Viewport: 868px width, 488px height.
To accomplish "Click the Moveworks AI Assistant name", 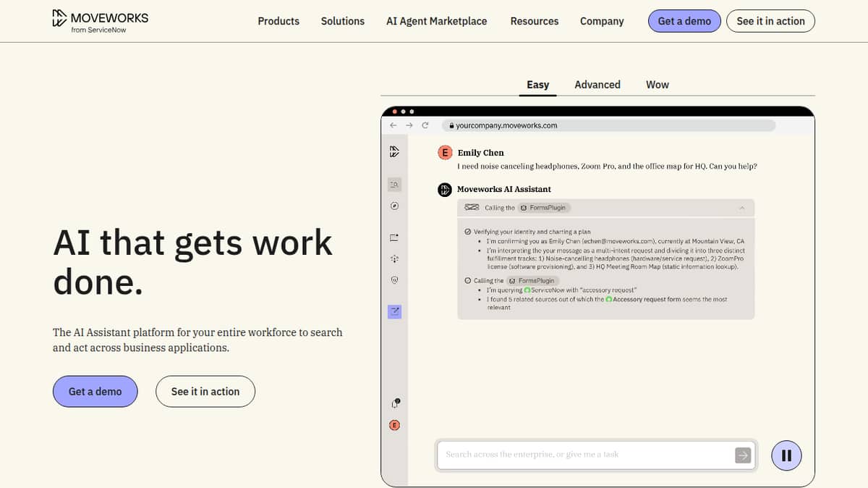I will click(504, 189).
